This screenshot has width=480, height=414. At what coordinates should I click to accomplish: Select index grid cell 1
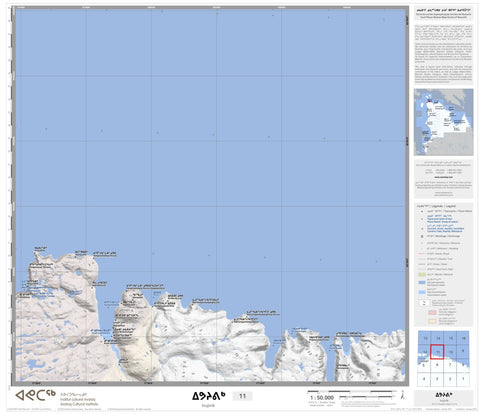(x=463, y=379)
